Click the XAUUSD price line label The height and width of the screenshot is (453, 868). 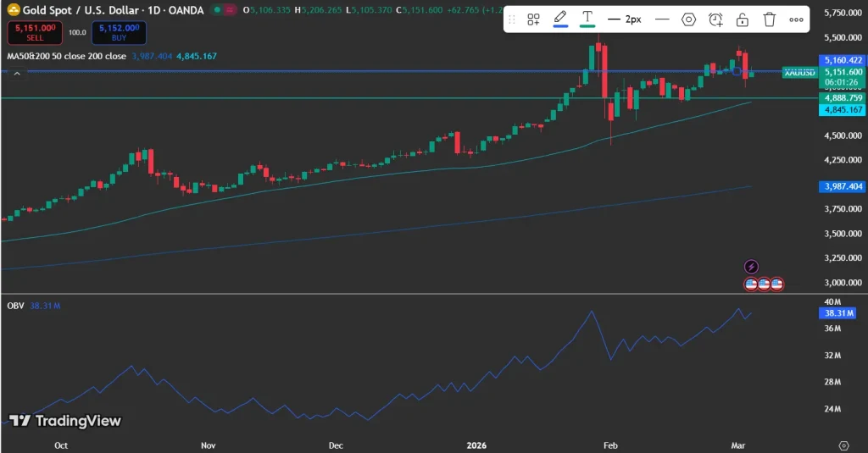(799, 73)
